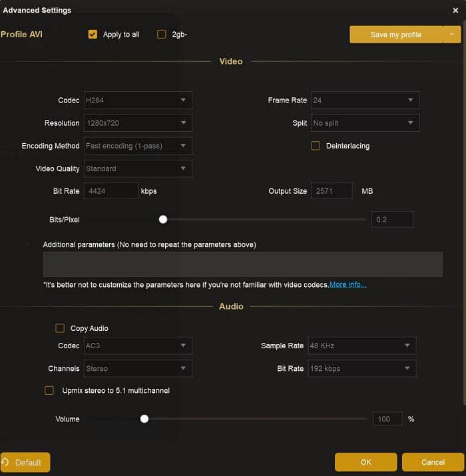
Task: Click the Save my profile button
Action: point(396,35)
